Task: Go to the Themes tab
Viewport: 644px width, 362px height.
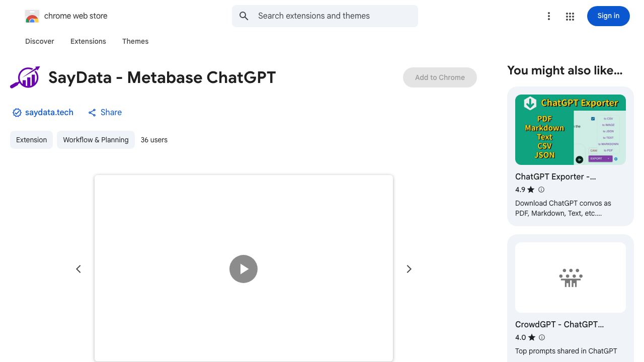Action: 135,41
